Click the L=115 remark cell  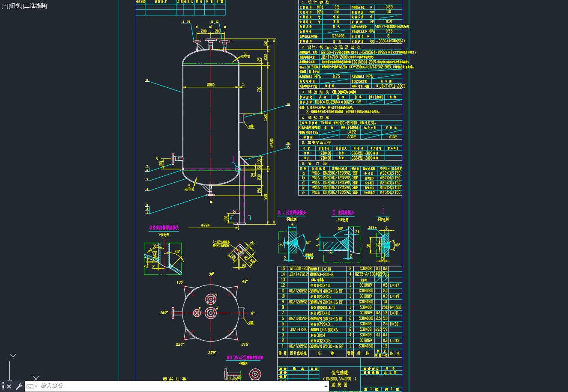tap(395, 341)
